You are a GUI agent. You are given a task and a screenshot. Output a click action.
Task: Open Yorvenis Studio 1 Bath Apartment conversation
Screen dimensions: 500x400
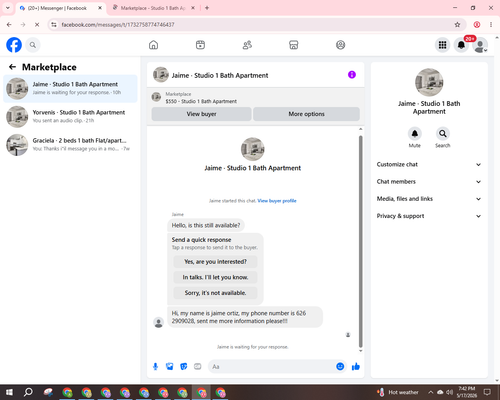tap(70, 117)
